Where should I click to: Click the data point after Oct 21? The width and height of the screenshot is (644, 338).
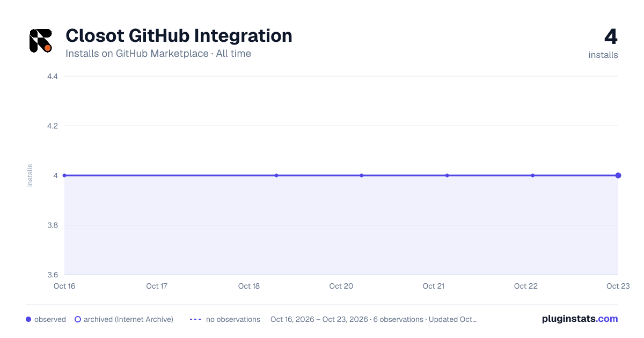tap(447, 175)
